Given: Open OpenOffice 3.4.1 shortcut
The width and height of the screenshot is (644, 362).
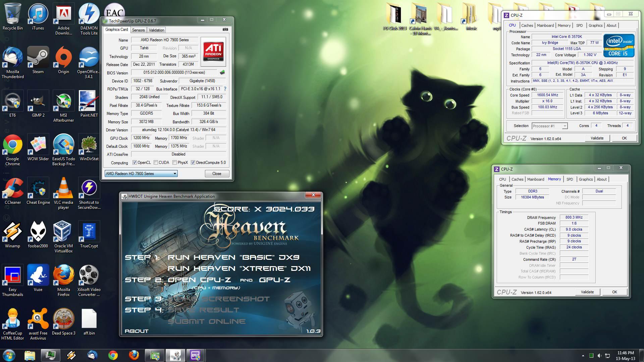Looking at the screenshot, I should point(89,63).
